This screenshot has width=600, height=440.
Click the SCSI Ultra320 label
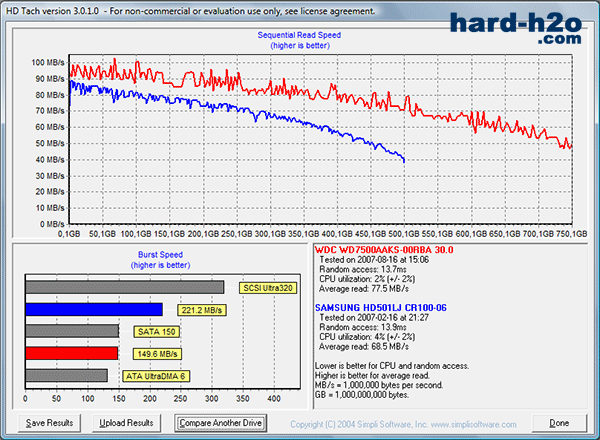[x=268, y=288]
